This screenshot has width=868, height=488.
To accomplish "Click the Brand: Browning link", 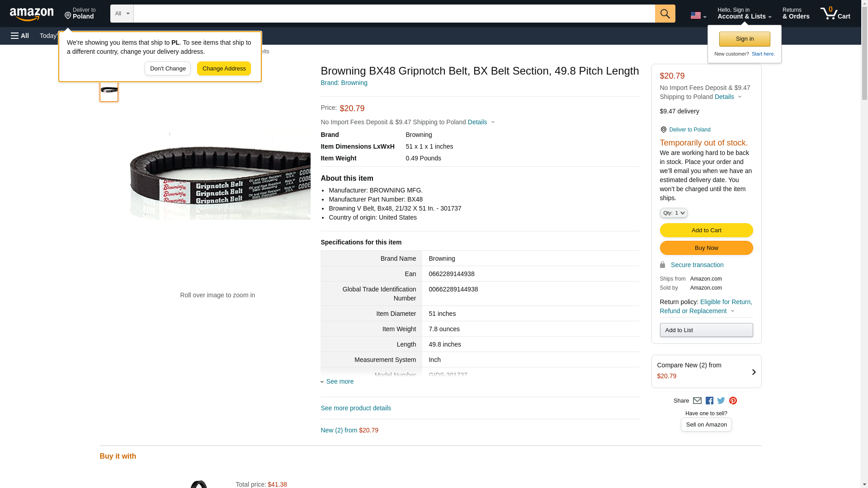I will tap(344, 83).
